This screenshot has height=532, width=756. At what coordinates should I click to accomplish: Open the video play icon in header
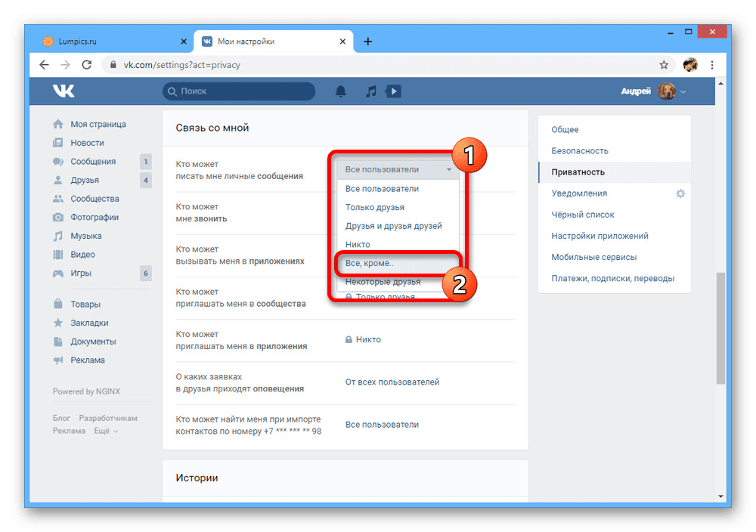[393, 91]
